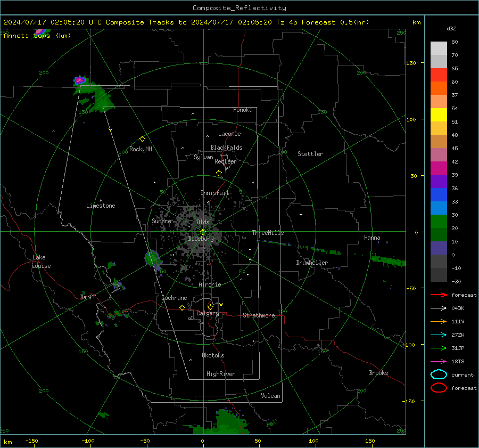Viewport: 479px width, 448px height.
Task: Click the Blackfalds city label
Action: [226, 148]
